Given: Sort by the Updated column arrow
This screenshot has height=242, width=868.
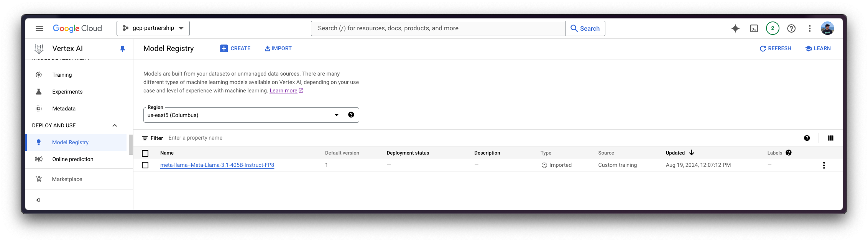Looking at the screenshot, I should pos(692,153).
